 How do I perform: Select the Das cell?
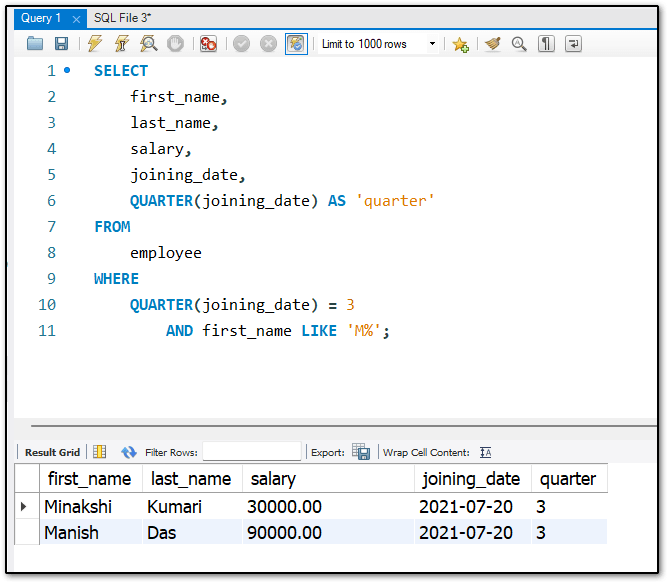coord(192,532)
